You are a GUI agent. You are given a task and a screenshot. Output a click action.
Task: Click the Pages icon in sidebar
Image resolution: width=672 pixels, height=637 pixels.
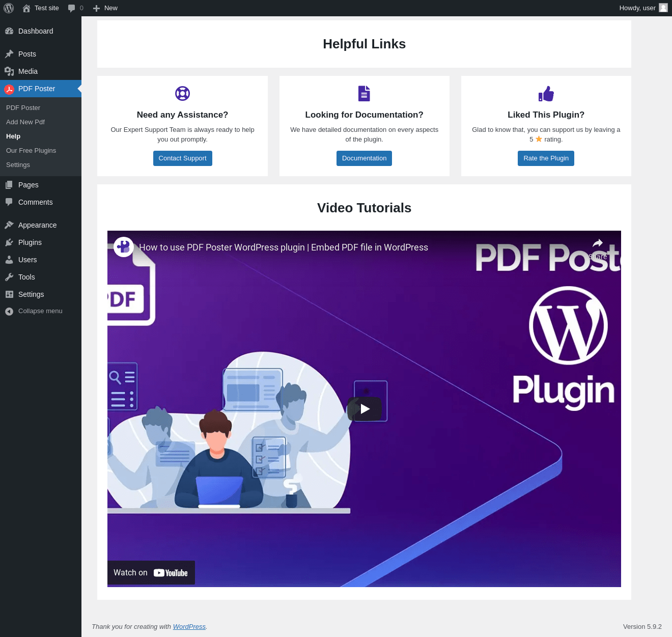click(x=9, y=185)
